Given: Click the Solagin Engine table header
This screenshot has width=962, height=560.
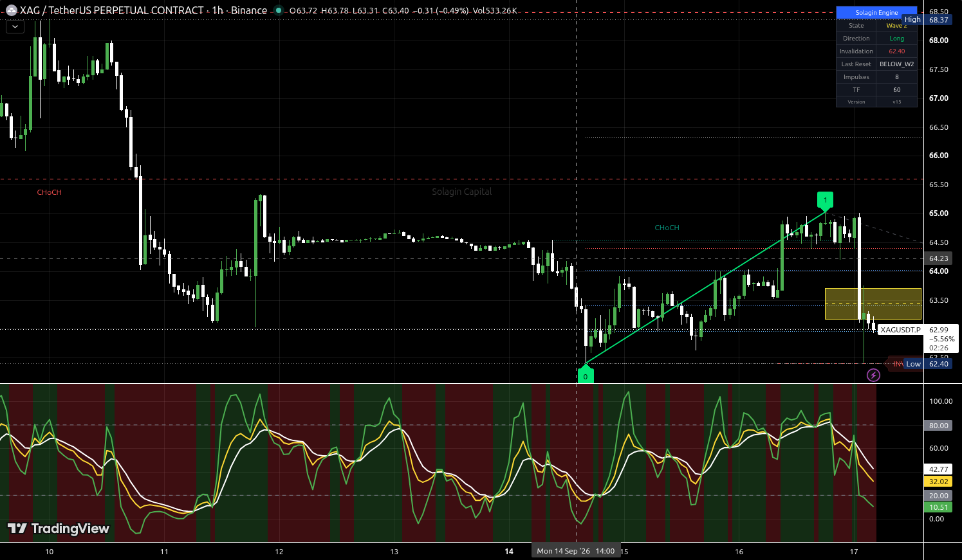Looking at the screenshot, I should [x=876, y=12].
